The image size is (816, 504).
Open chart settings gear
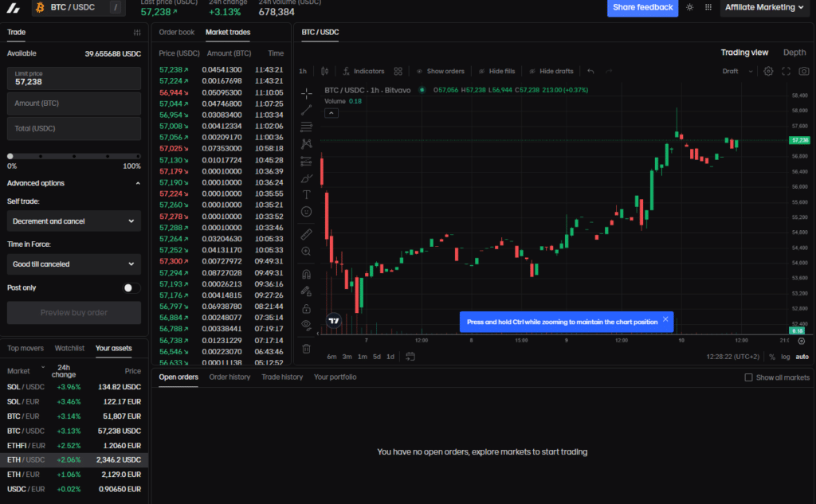[768, 71]
